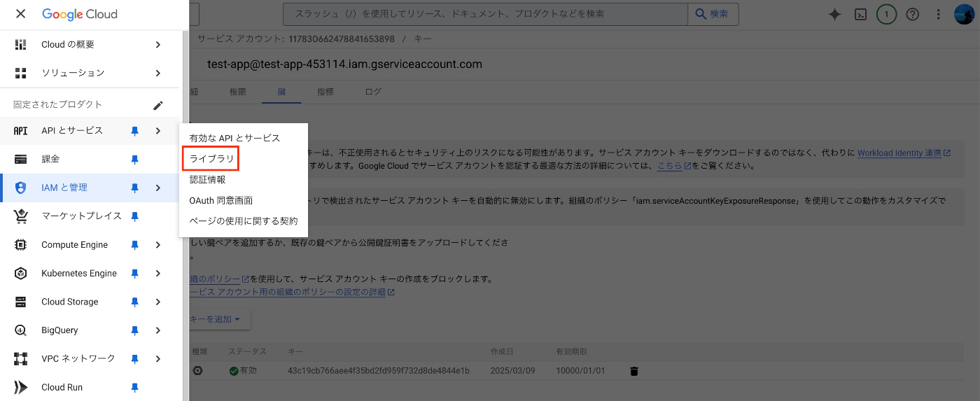Expand ソリューション submenu chevron
This screenshot has height=401, width=980.
(158, 73)
